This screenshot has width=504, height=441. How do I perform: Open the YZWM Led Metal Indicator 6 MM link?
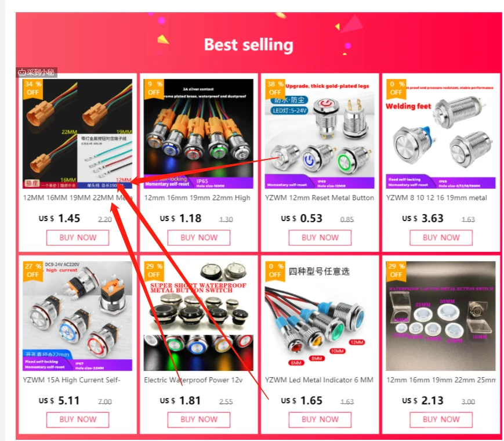point(319,380)
